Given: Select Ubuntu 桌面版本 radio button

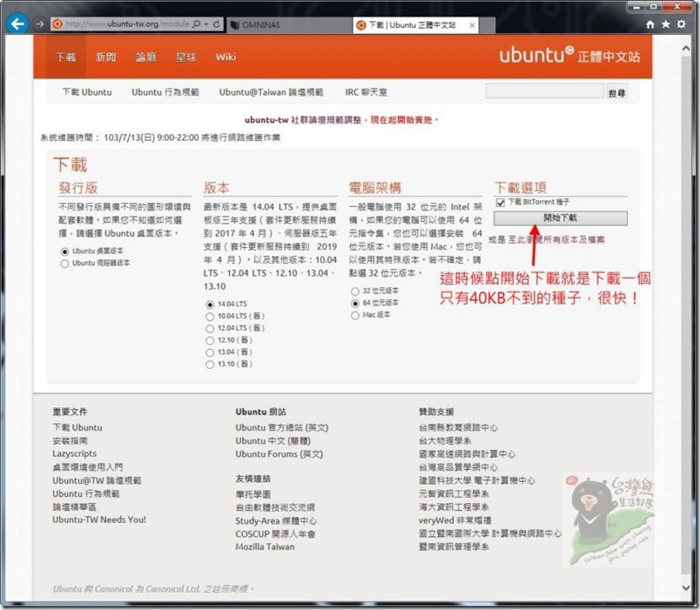Looking at the screenshot, I should (64, 251).
